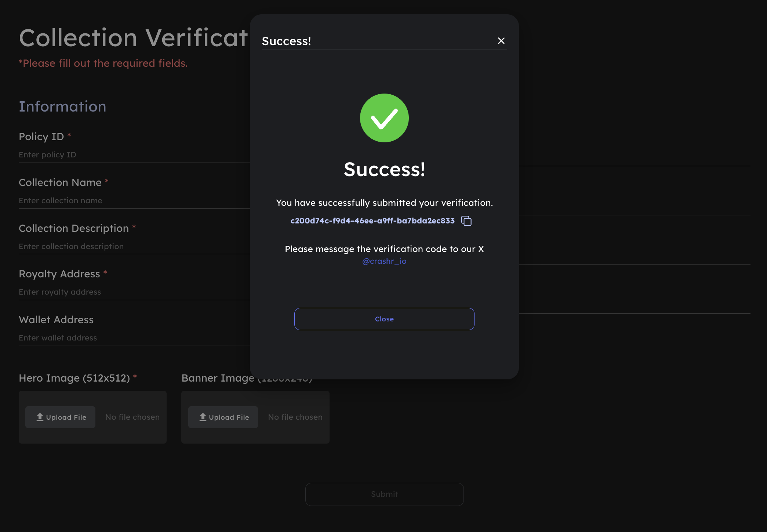
Task: Copy the verification code with the copy icon
Action: pos(466,221)
